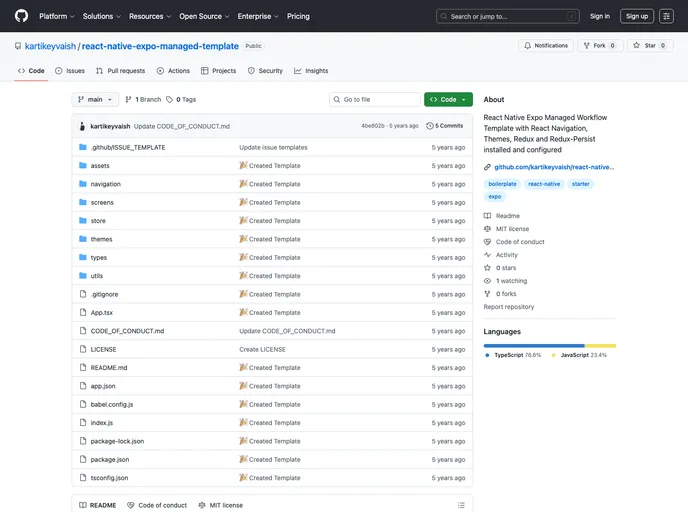Click the Notifications bell button
This screenshot has width=688, height=512.
[545, 45]
